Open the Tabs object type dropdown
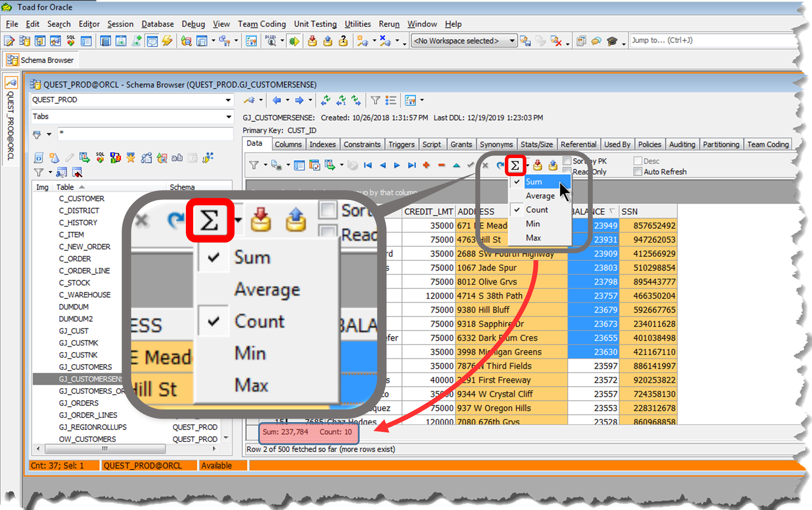The image size is (812, 510). (x=228, y=117)
